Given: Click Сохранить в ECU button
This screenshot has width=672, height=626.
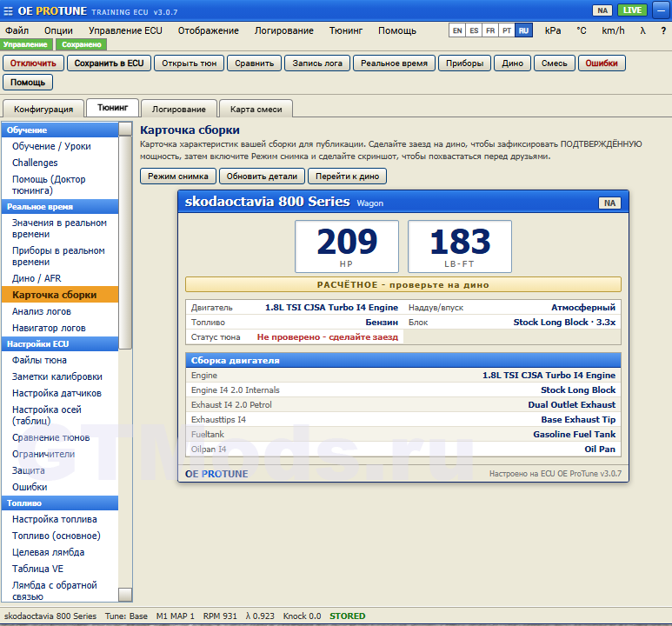Looking at the screenshot, I should click(109, 63).
